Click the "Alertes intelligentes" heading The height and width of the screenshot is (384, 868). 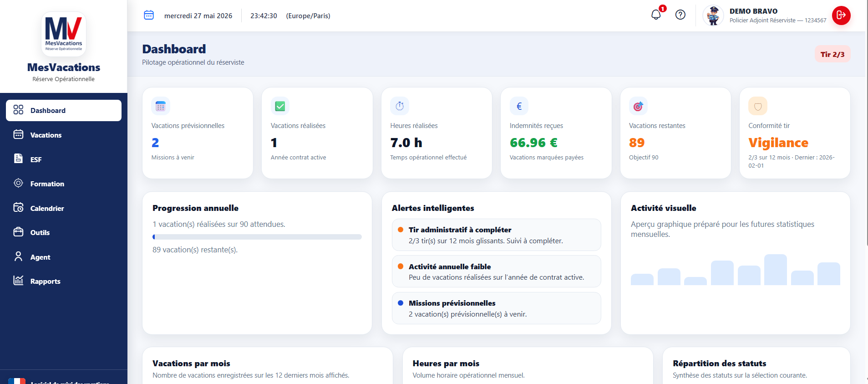(433, 208)
